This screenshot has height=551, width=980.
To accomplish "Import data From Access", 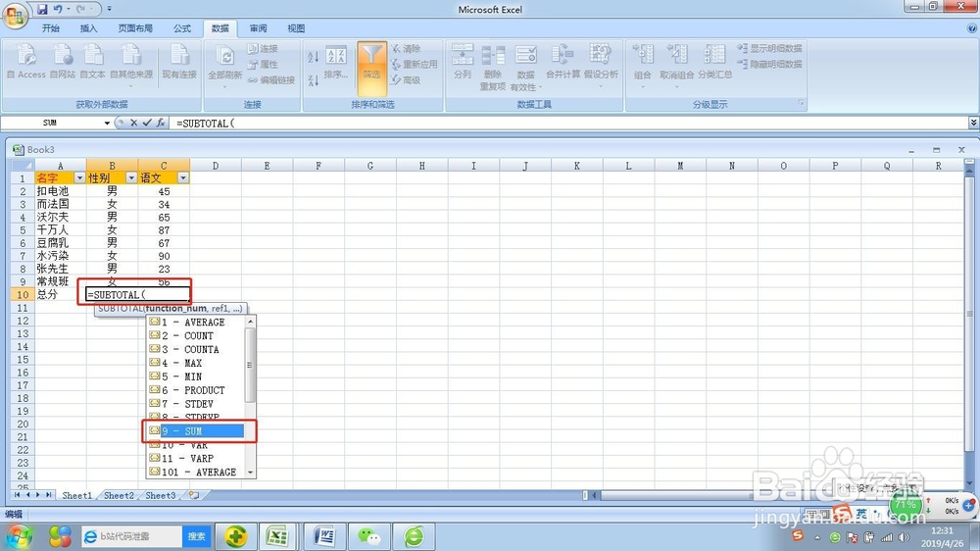I will click(x=26, y=62).
